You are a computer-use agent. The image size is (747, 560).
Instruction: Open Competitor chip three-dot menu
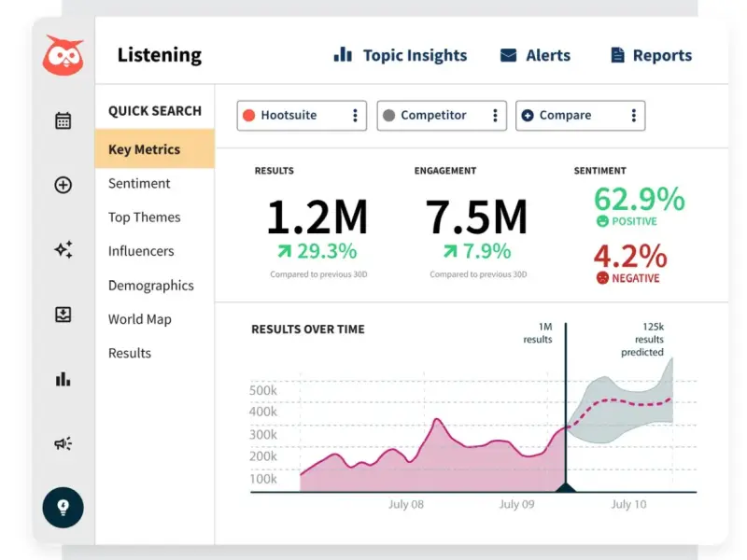pyautogui.click(x=494, y=116)
